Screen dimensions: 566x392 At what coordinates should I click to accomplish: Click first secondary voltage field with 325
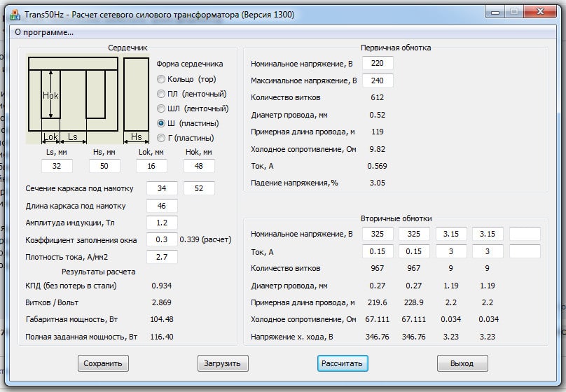click(x=378, y=234)
